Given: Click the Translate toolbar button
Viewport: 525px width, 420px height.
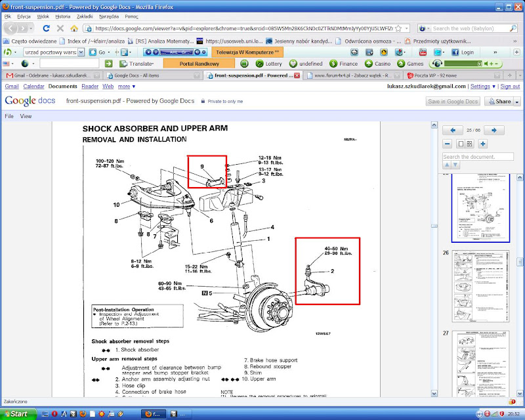Looking at the screenshot, I should click(x=136, y=64).
